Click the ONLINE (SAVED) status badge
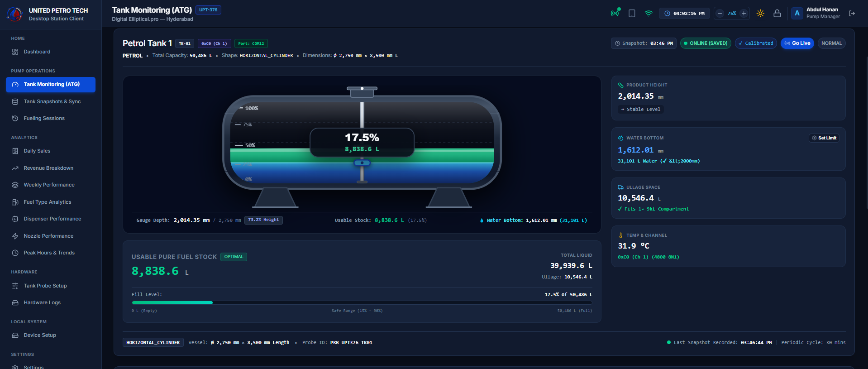Viewport: 868px width, 369px height. point(706,43)
